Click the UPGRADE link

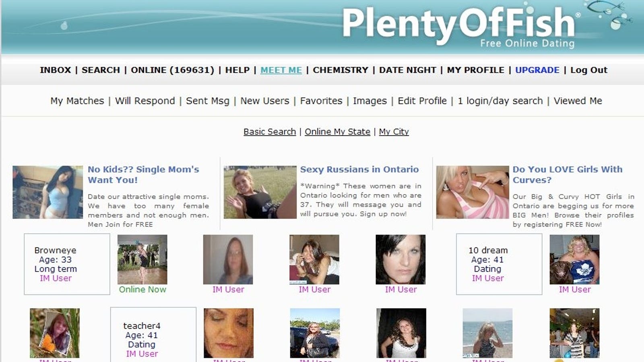click(x=537, y=70)
